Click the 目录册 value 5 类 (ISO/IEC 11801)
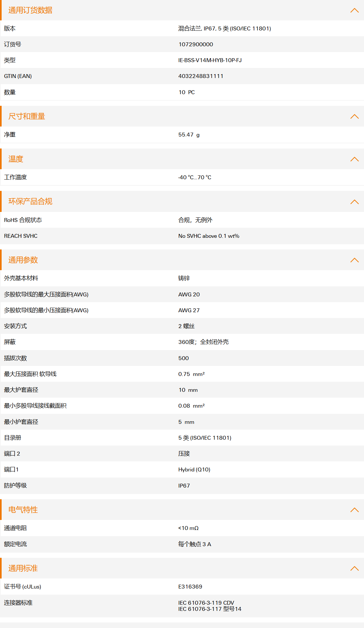 205,438
